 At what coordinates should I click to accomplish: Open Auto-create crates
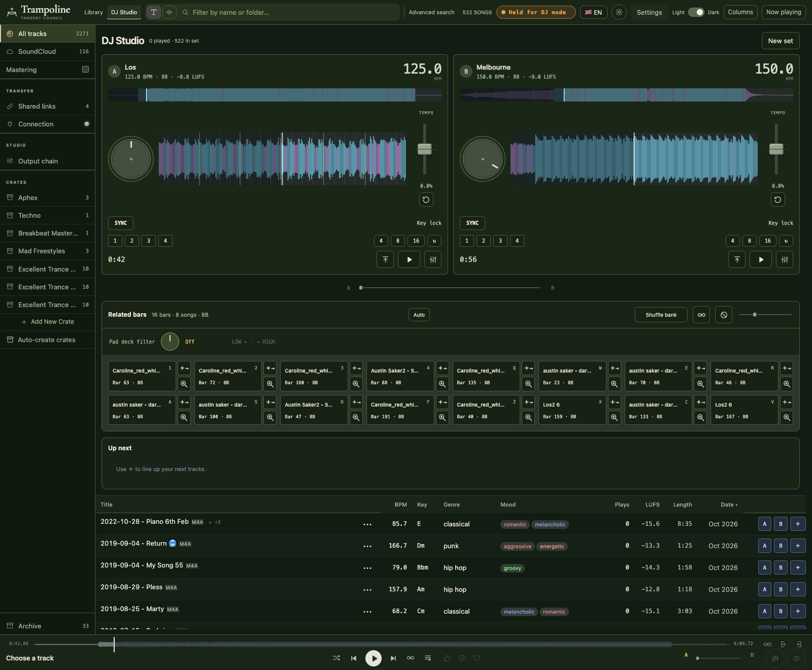48,340
